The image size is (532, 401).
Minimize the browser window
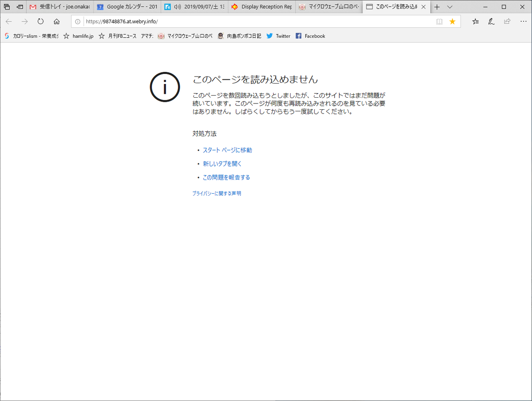pos(485,7)
